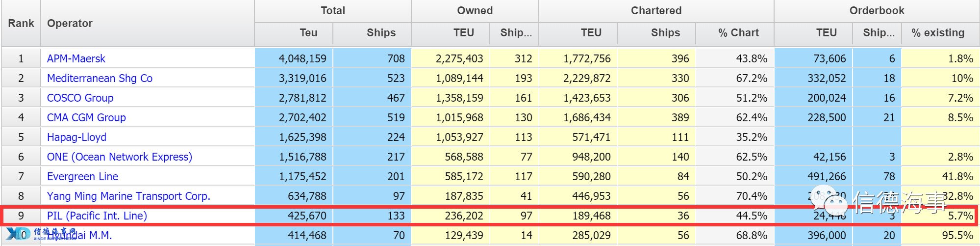Image resolution: width=980 pixels, height=246 pixels.
Task: Click the COSCO Group operator link
Action: pos(80,98)
